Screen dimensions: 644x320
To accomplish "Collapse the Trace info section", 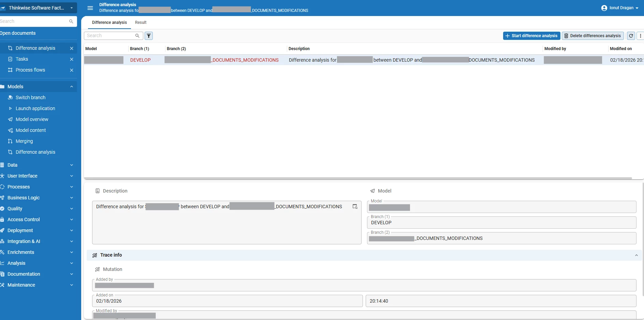I will (636, 255).
